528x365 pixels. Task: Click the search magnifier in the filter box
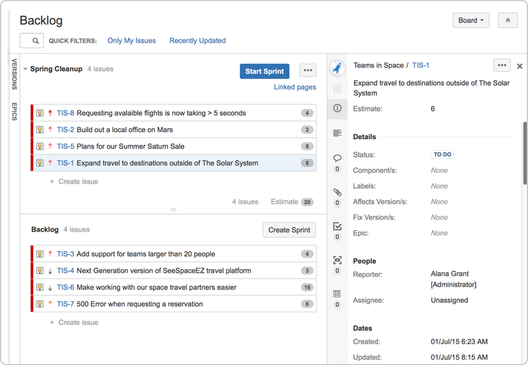pyautogui.click(x=35, y=41)
